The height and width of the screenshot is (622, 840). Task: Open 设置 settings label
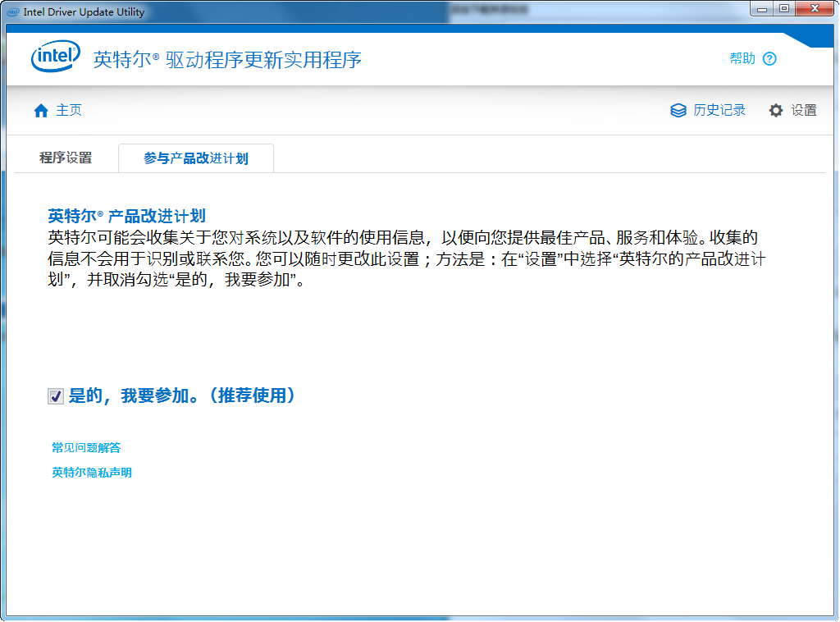(x=804, y=111)
